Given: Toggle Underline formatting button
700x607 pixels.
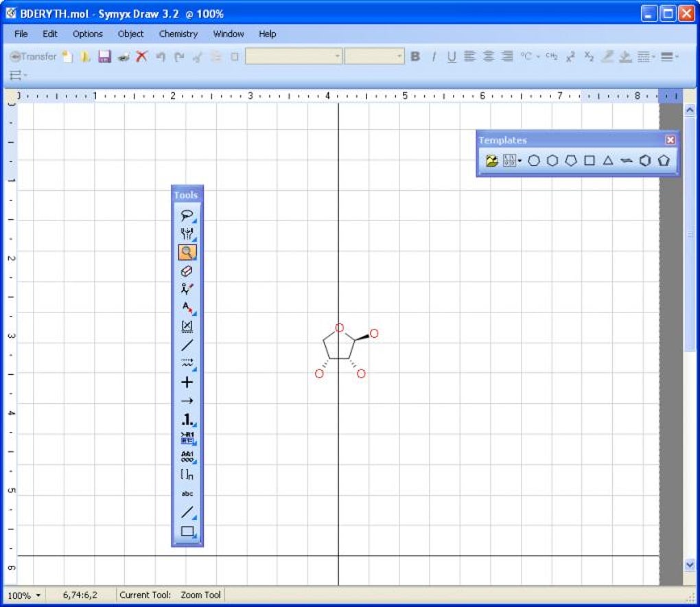Looking at the screenshot, I should [x=452, y=57].
